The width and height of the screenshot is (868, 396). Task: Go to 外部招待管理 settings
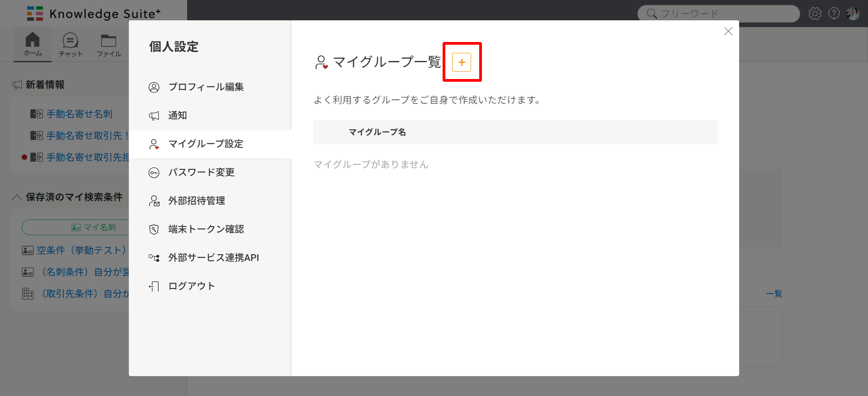click(197, 201)
